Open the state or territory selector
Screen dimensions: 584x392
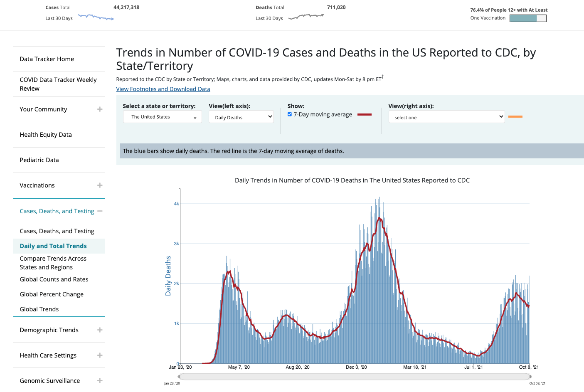point(162,117)
